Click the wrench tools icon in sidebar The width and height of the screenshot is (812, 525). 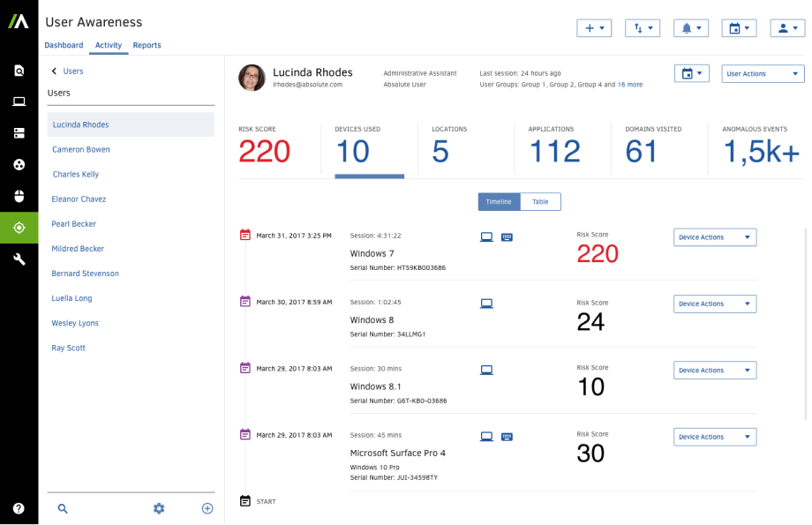[19, 259]
